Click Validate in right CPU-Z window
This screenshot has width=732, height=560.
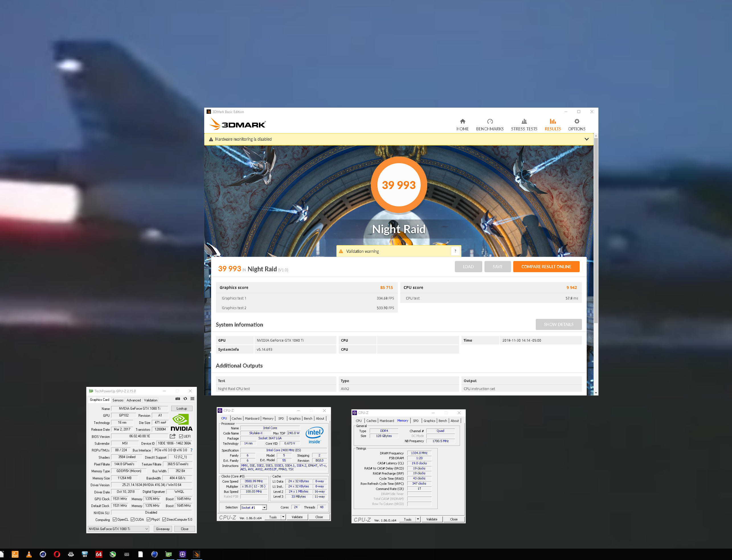[432, 519]
